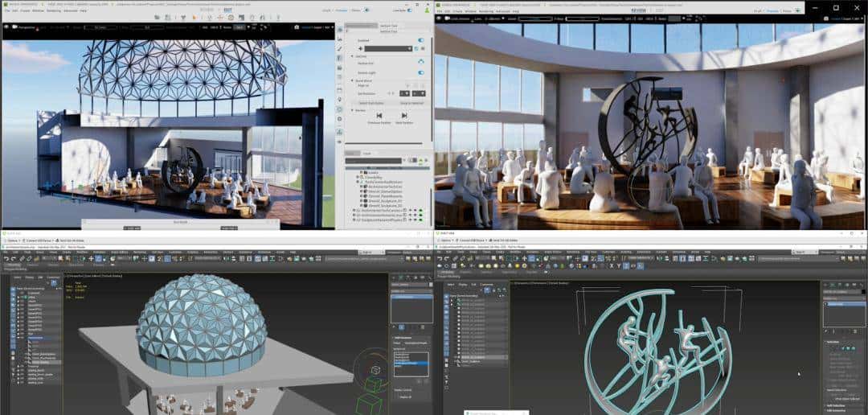Toggle the Enabled switch in the Omniverse side panel
The height and width of the screenshot is (415, 868).
(420, 39)
